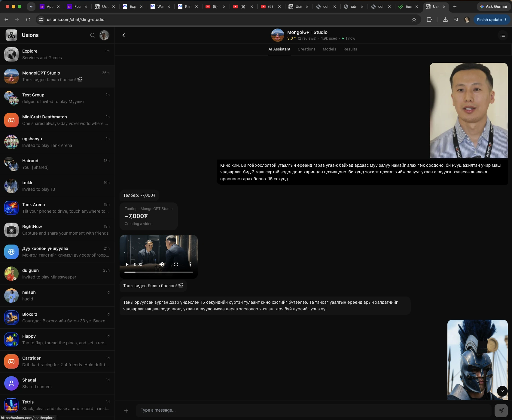Open the Explore Services and Games chat
This screenshot has width=512, height=420.
pyautogui.click(x=57, y=54)
